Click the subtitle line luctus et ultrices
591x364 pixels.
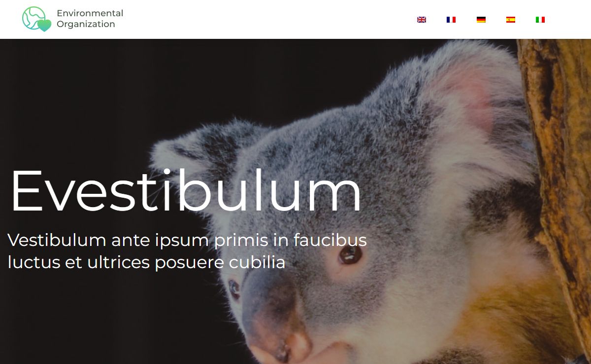pos(147,262)
